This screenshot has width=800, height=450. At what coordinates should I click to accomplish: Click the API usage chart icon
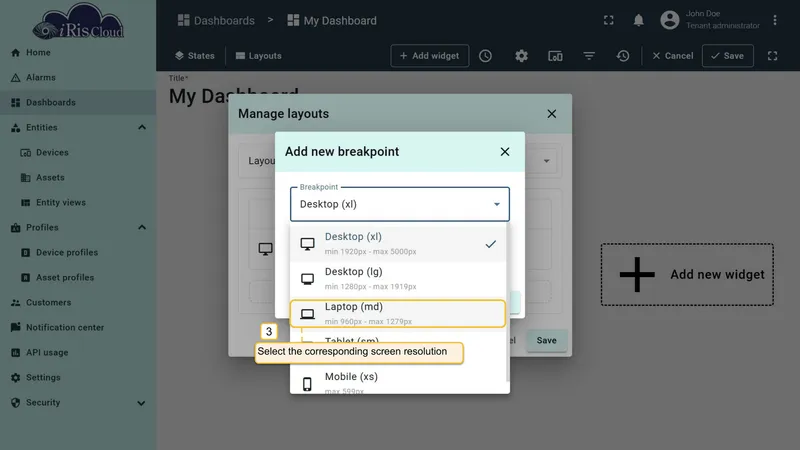[15, 353]
